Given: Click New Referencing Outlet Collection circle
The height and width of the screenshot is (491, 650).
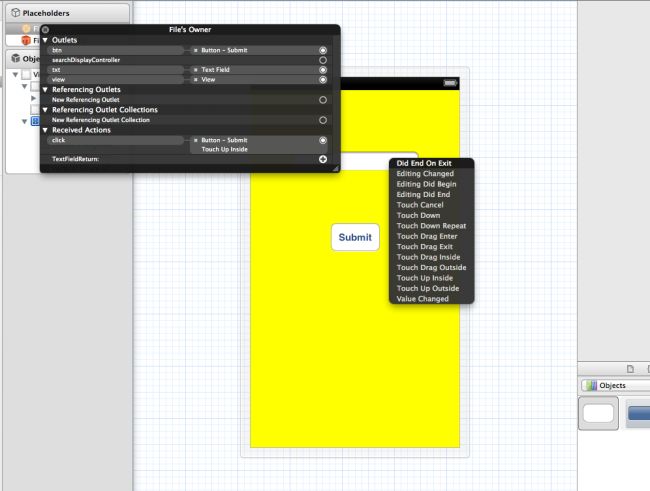Looking at the screenshot, I should point(323,120).
